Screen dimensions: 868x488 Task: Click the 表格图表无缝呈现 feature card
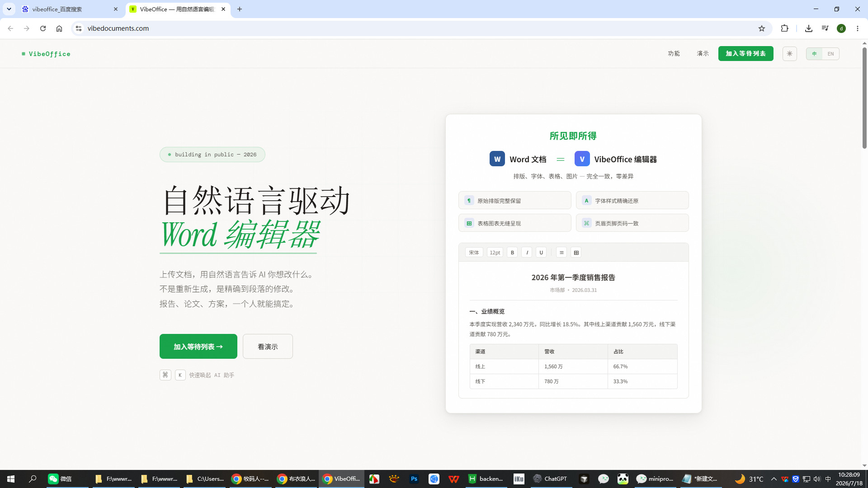(x=515, y=223)
